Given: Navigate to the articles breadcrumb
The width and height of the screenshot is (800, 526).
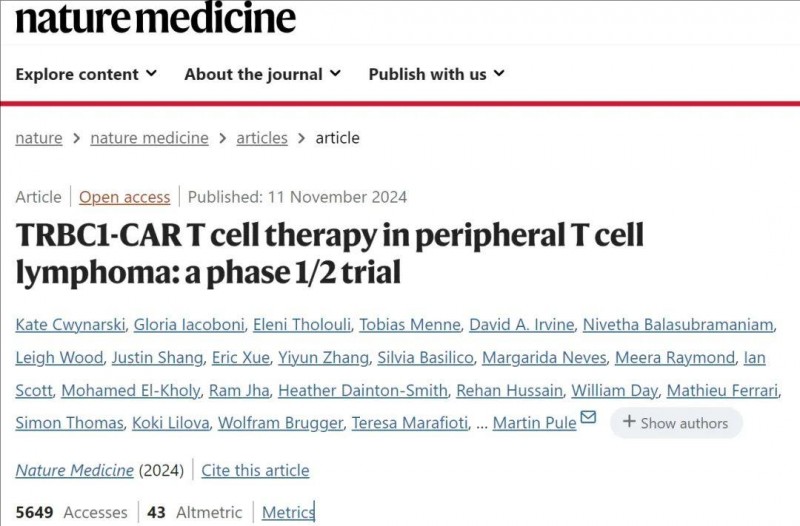Looking at the screenshot, I should [x=262, y=138].
